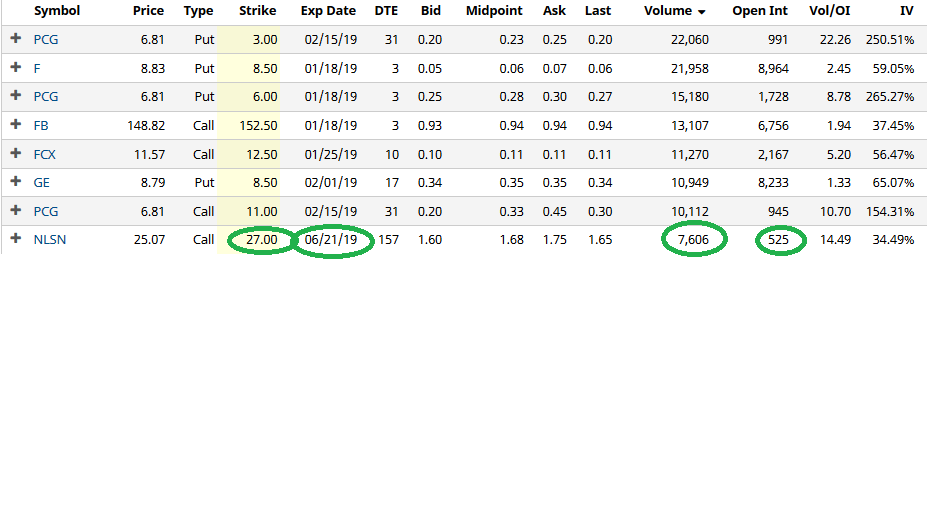The height and width of the screenshot is (521, 927).
Task: Sort by the DTE column header
Action: point(387,11)
